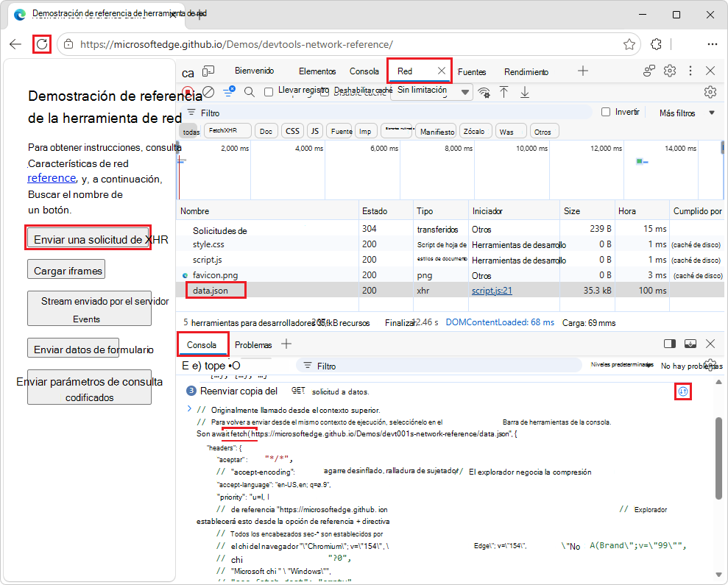
Task: Follow the reference link on the page
Action: [52, 178]
